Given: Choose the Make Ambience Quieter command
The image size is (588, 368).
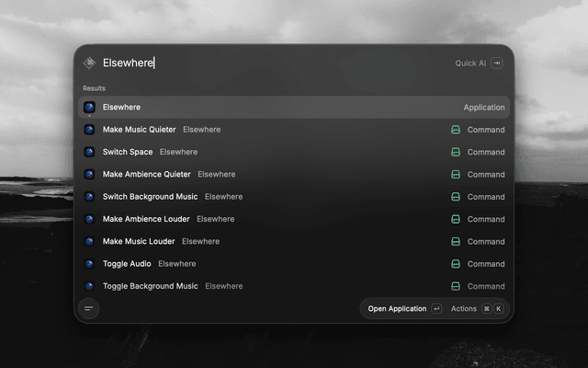Looking at the screenshot, I should [x=294, y=174].
